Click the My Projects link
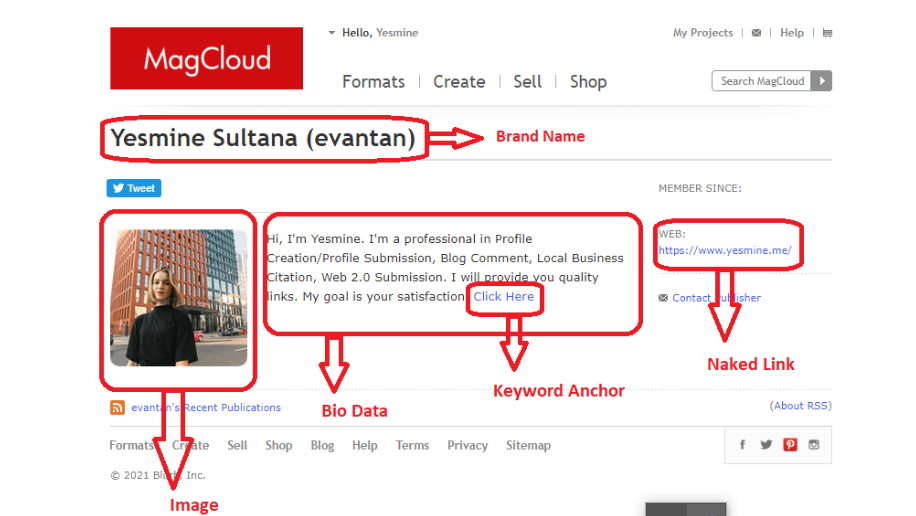The width and height of the screenshot is (916, 516). (702, 33)
